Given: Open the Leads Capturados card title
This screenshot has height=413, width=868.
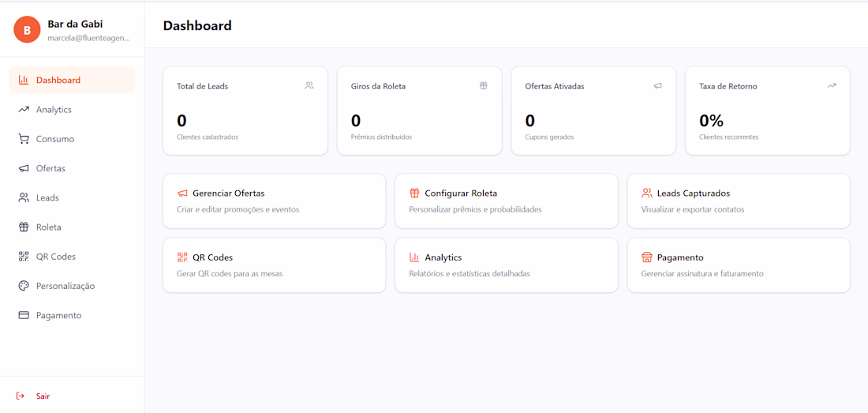Looking at the screenshot, I should (694, 193).
